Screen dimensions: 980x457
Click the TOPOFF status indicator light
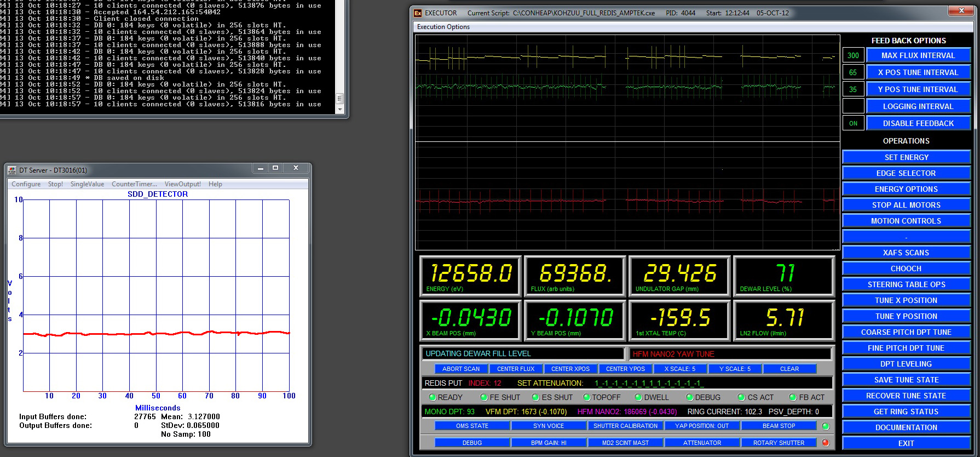[586, 397]
